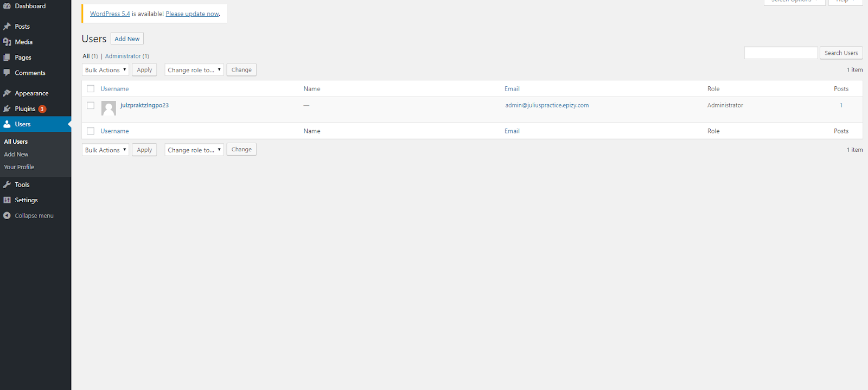The image size is (868, 390).
Task: Sort by the footer Email column
Action: pos(512,131)
